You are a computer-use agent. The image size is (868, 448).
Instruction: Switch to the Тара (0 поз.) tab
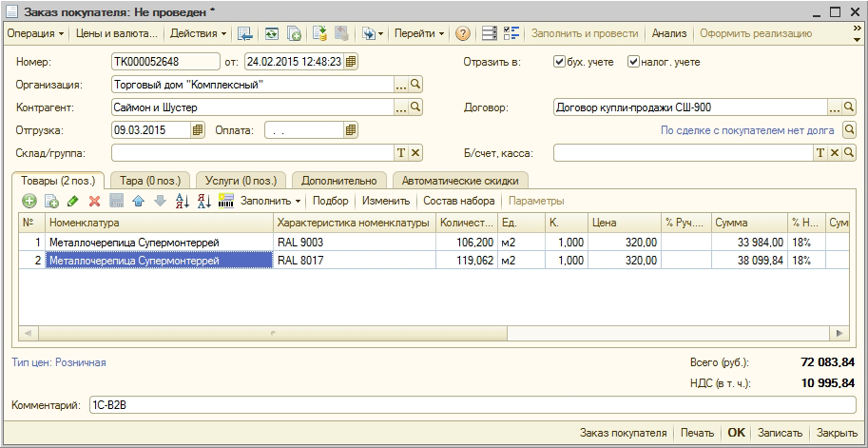point(149,181)
